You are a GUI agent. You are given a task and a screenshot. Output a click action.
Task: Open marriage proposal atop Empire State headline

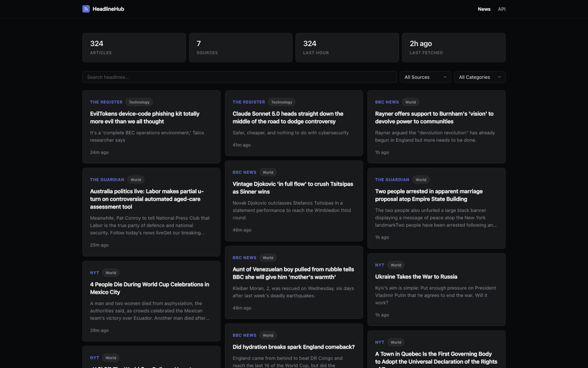click(429, 195)
